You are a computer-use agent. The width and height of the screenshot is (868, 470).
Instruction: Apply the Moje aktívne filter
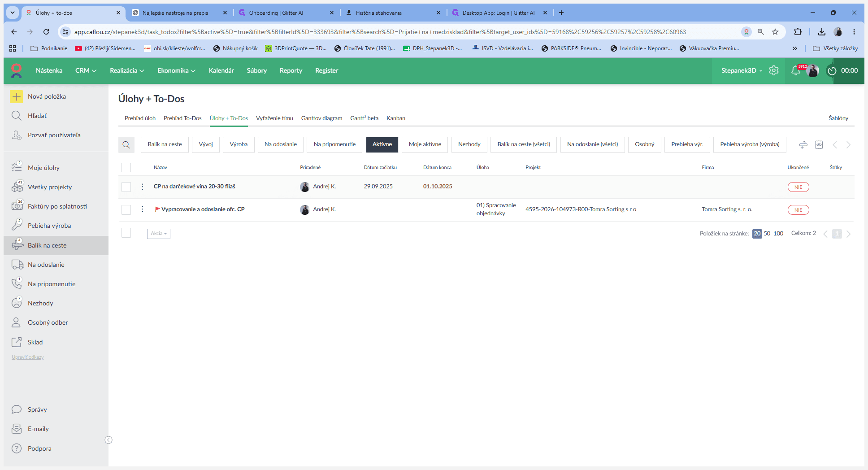(425, 144)
